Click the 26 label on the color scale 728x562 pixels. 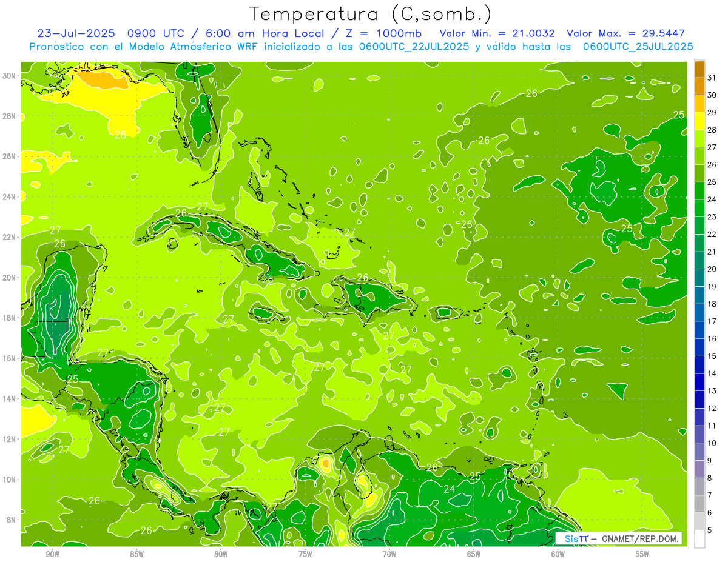712,165
